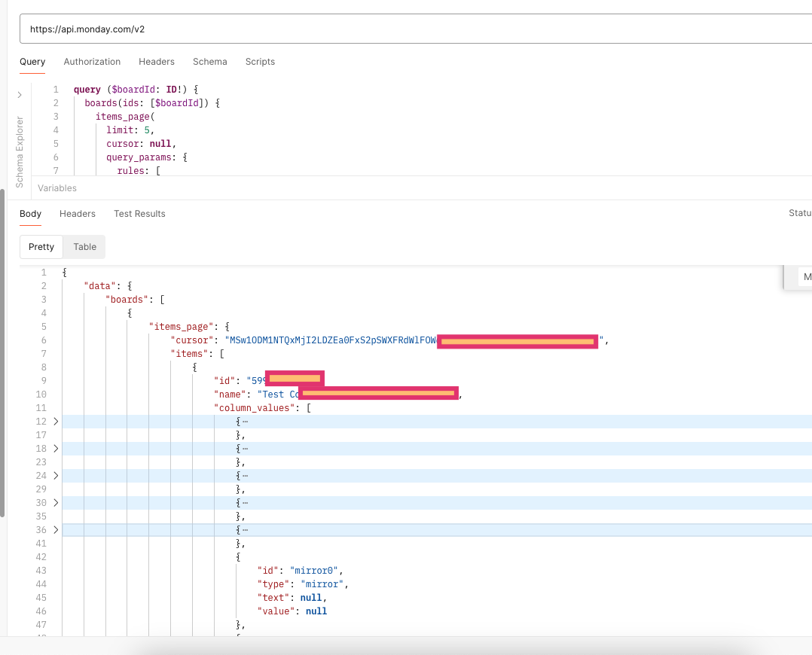Switch response view to Pretty
The height and width of the screenshot is (655, 812).
coord(41,247)
